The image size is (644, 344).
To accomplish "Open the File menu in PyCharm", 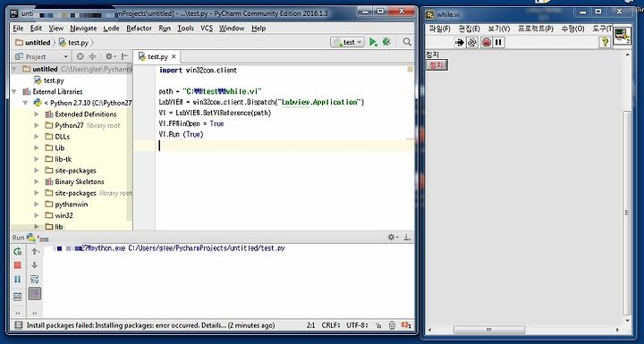I will point(18,29).
